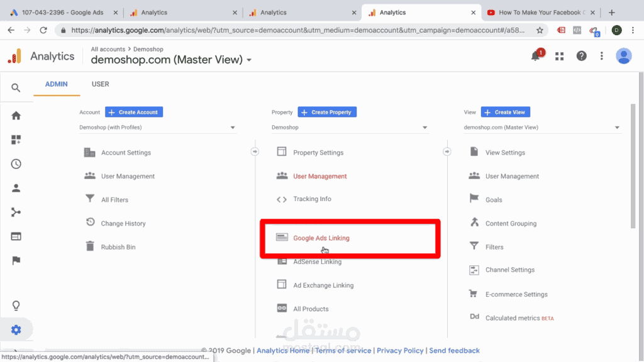This screenshot has height=362, width=644.
Task: Click the bookmark star in the address bar
Action: click(540, 30)
